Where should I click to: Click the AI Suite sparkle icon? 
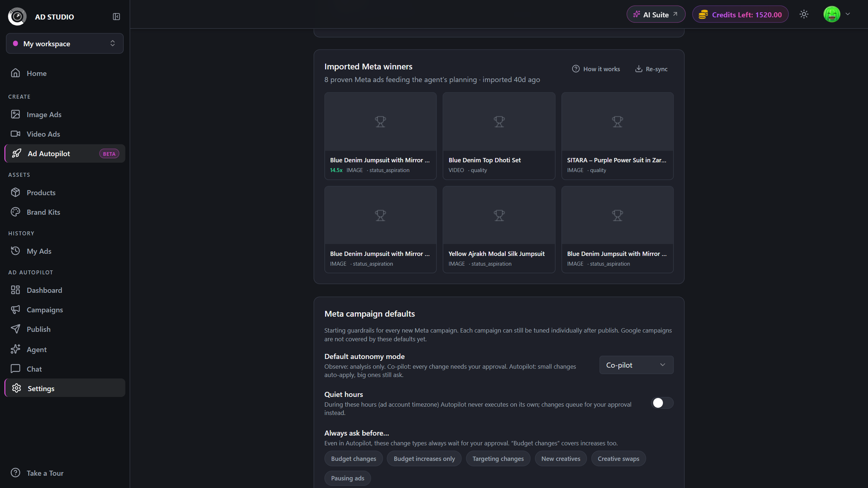point(636,14)
